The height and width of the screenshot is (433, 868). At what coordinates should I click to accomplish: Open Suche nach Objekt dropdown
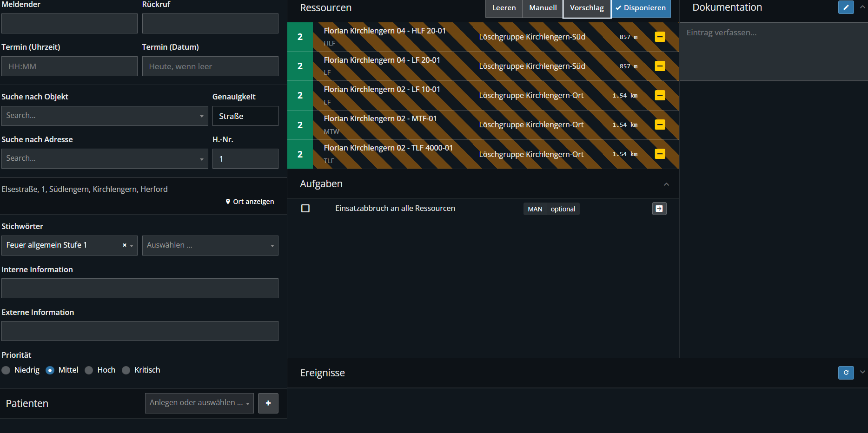105,116
